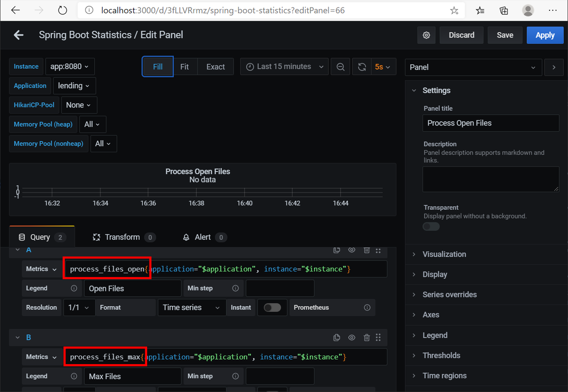Open the browser three-dot menu
568x392 pixels.
pyautogui.click(x=551, y=10)
